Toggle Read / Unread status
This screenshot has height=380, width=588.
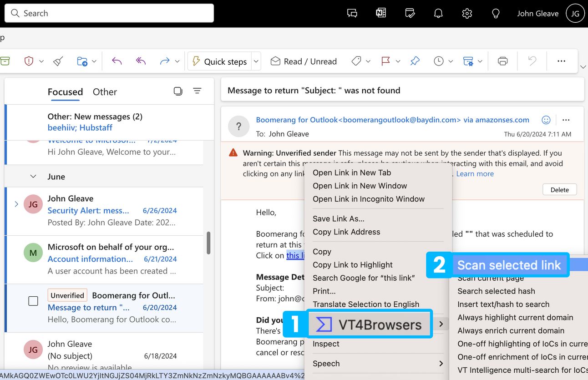(x=304, y=61)
